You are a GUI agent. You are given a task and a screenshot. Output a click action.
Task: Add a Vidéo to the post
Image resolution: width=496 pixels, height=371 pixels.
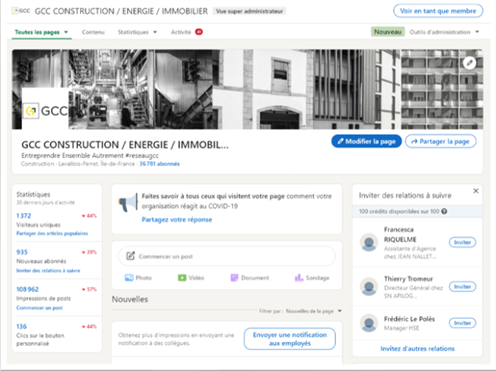point(191,278)
